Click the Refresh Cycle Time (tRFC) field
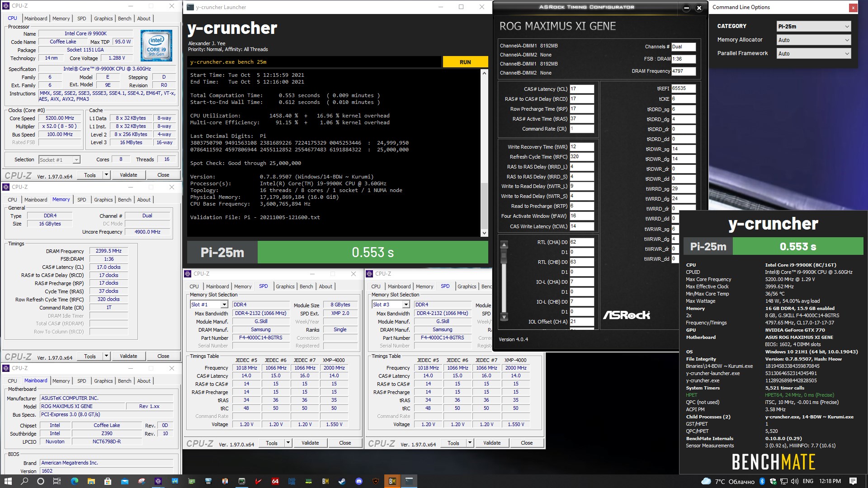The image size is (868, 488). click(581, 157)
